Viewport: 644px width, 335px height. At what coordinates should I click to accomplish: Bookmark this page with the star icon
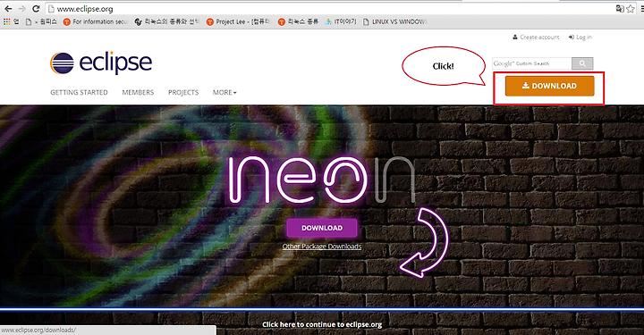(x=630, y=9)
